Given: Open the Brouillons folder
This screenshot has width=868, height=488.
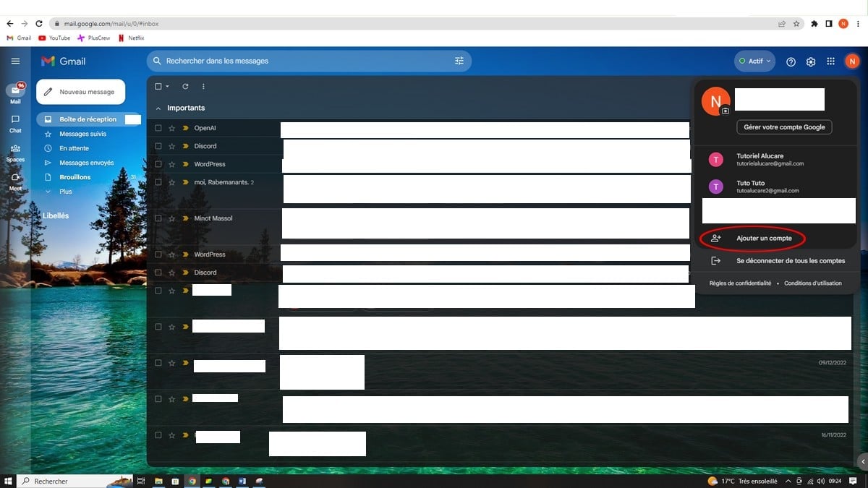Looking at the screenshot, I should 75,177.
